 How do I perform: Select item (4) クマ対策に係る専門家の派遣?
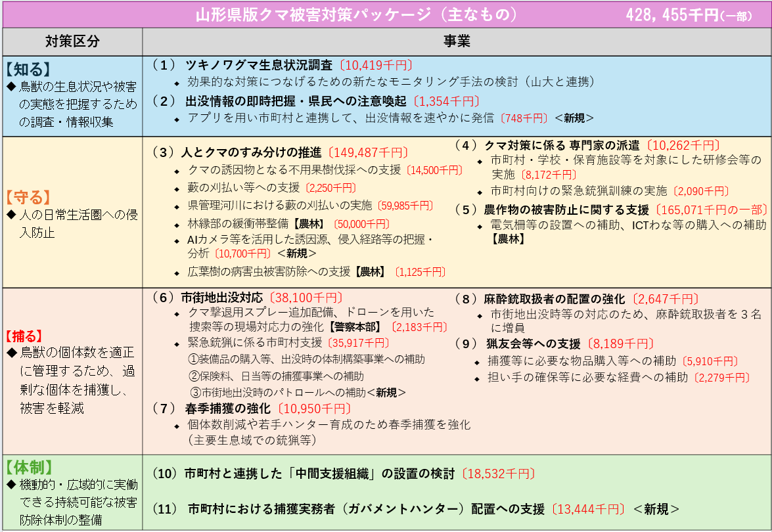547,145
